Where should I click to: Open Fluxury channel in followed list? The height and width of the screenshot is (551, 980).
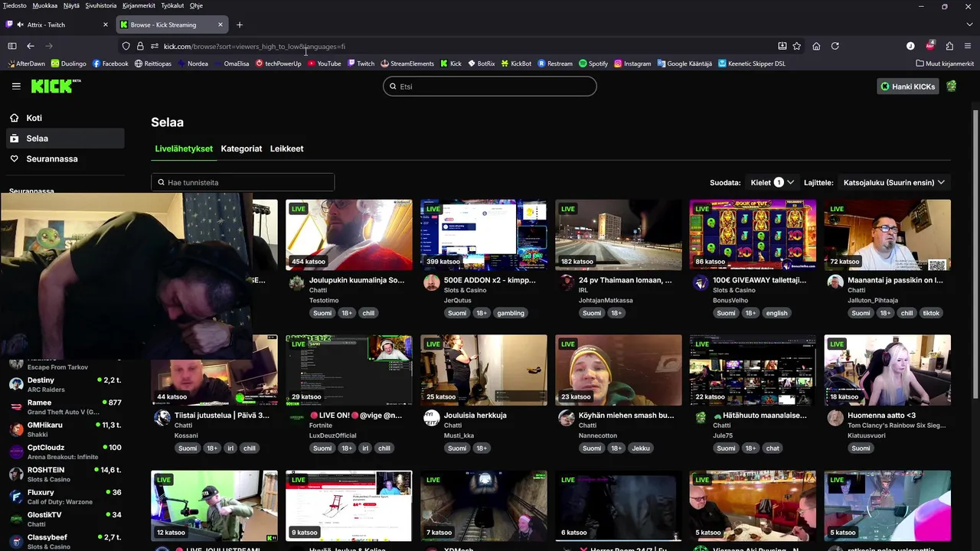coord(64,497)
